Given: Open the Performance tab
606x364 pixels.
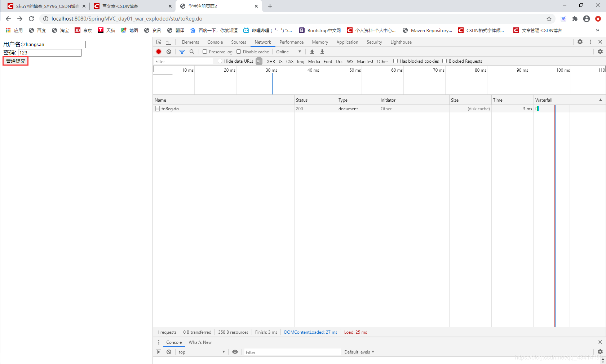Looking at the screenshot, I should 292,42.
